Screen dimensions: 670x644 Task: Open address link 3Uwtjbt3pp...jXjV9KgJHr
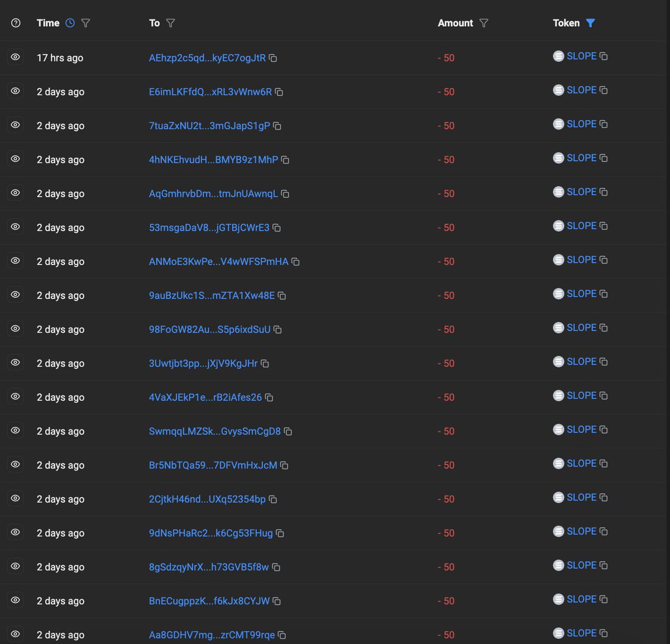[203, 364]
